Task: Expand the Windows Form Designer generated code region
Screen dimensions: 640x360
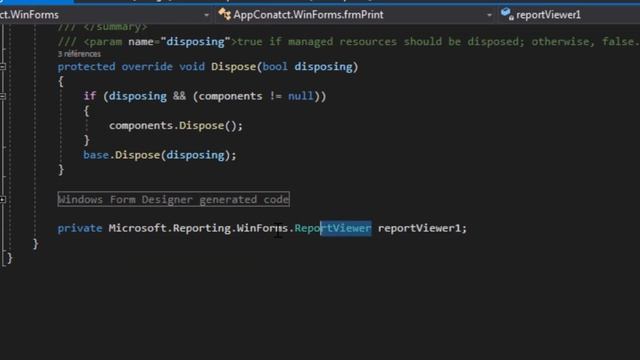Action: click(3, 200)
